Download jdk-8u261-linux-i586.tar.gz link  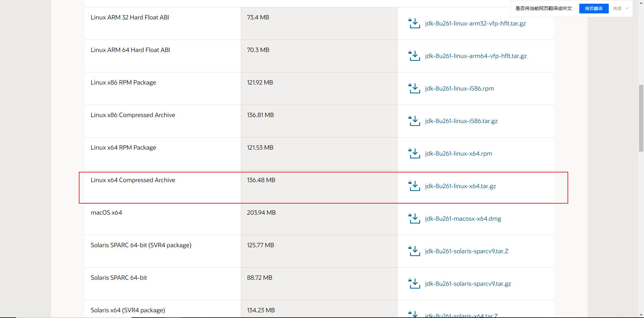click(461, 121)
